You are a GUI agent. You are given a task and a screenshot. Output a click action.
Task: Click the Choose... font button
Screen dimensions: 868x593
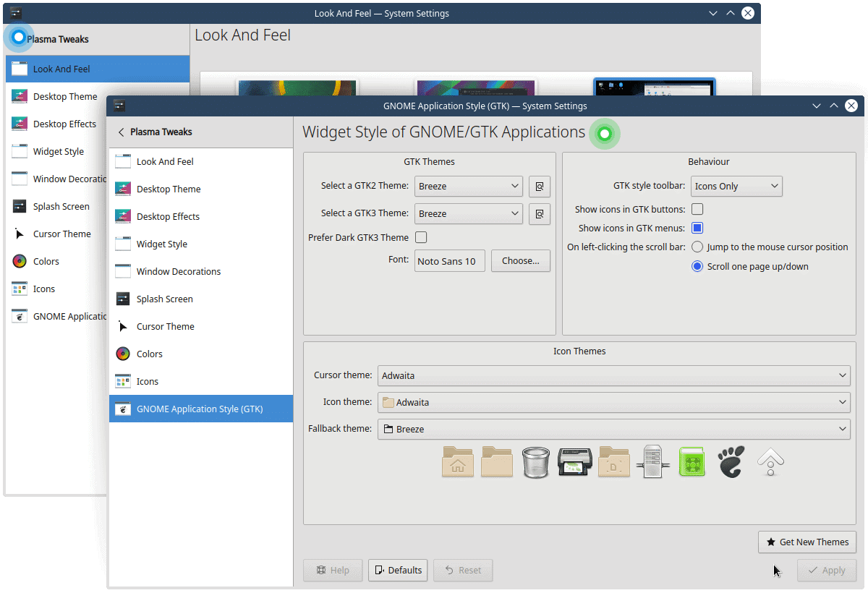pos(521,261)
